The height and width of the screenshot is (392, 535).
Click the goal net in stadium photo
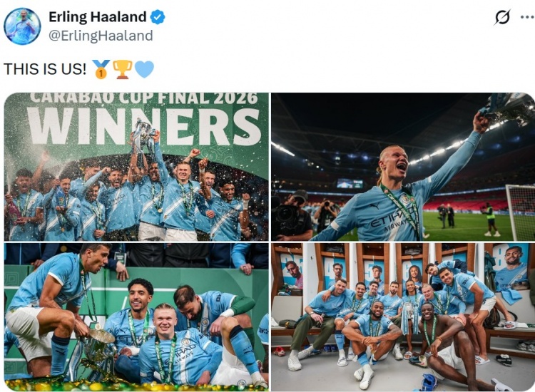520,212
